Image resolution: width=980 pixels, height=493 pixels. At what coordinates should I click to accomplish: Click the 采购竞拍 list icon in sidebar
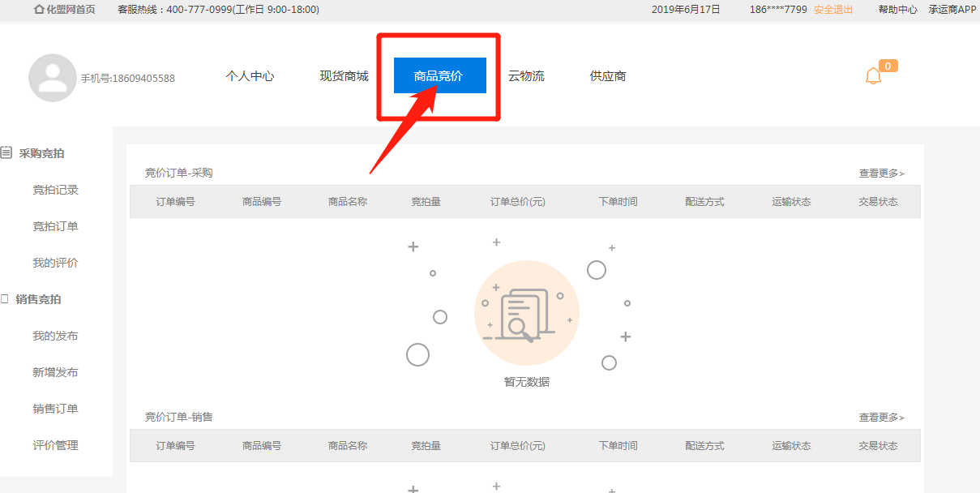[6, 152]
